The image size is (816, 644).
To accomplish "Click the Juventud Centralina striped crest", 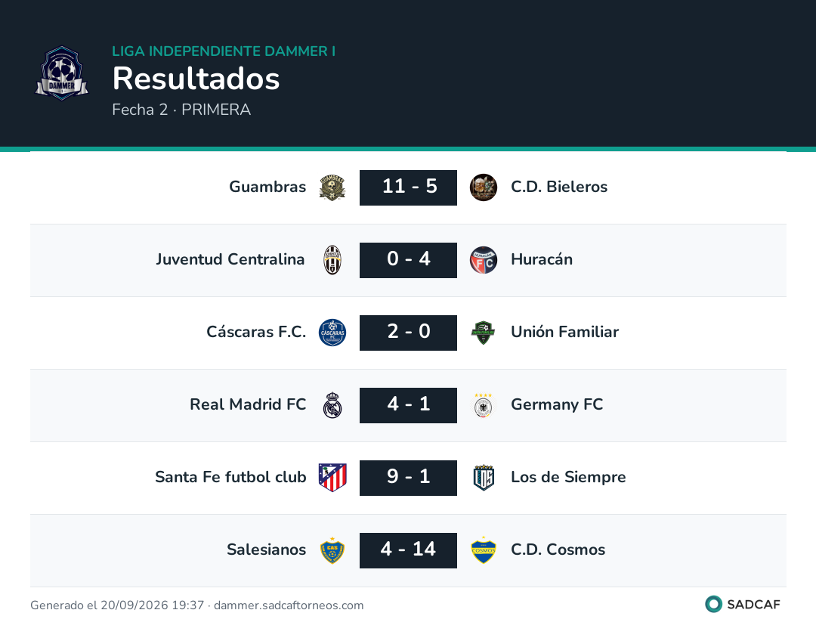I will pyautogui.click(x=332, y=260).
